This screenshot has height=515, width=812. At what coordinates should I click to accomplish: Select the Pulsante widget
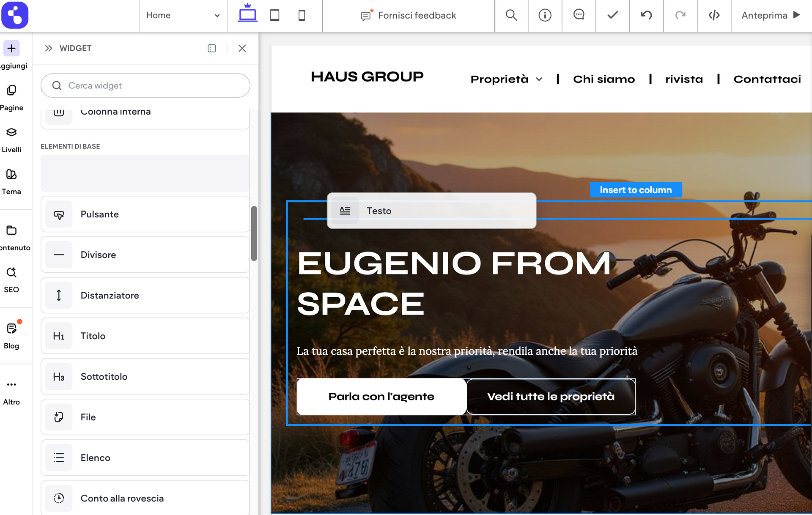[x=145, y=214]
